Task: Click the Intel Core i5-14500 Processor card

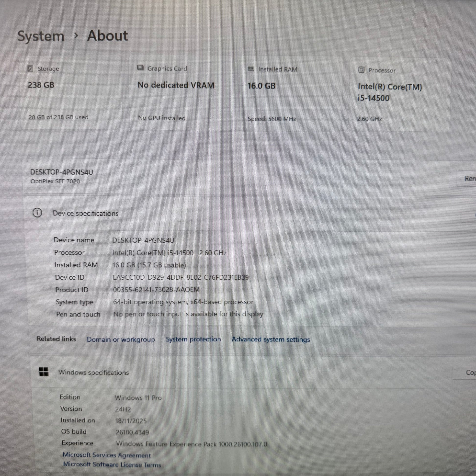Action: pyautogui.click(x=400, y=95)
